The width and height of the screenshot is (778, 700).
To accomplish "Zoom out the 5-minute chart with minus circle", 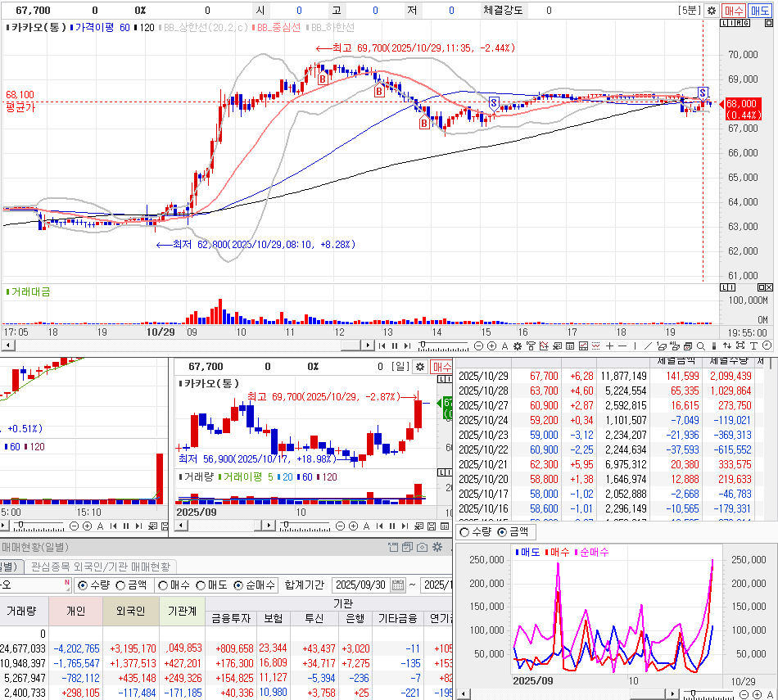I will point(479,345).
